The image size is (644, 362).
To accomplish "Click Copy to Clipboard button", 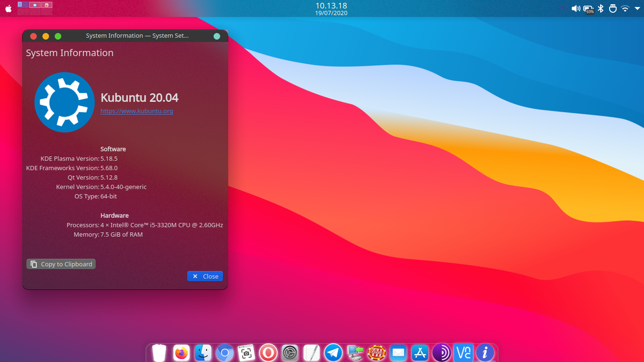I will 61,264.
